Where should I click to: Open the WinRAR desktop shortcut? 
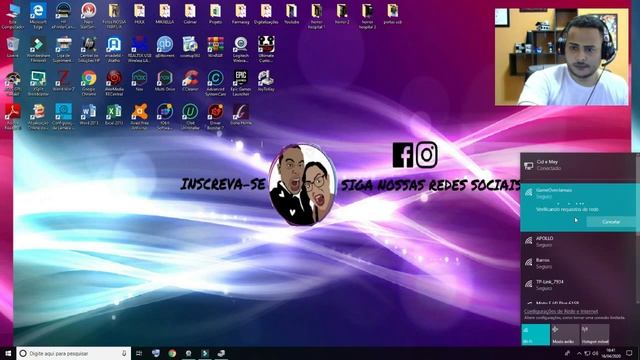215,47
